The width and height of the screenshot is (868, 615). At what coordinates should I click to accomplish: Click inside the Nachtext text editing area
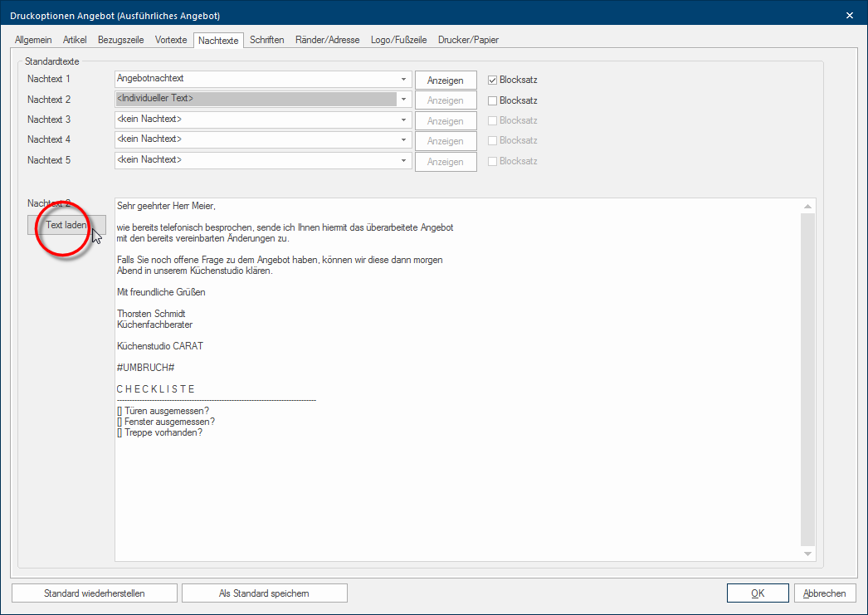click(456, 481)
